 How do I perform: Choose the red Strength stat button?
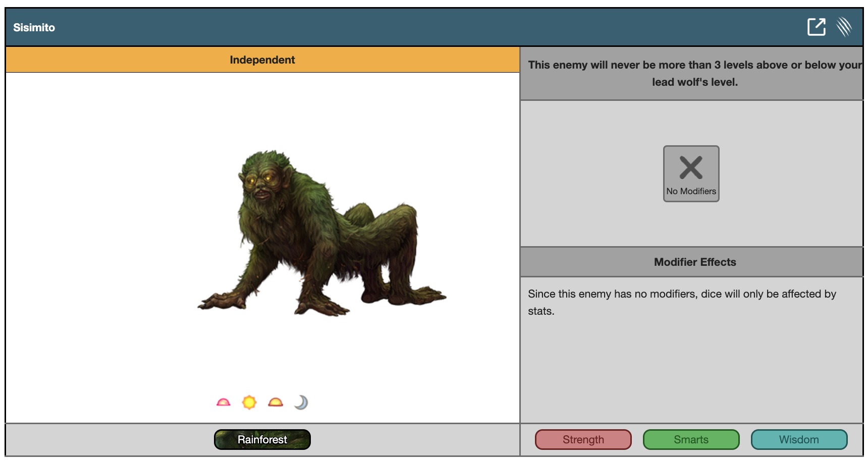click(x=583, y=439)
